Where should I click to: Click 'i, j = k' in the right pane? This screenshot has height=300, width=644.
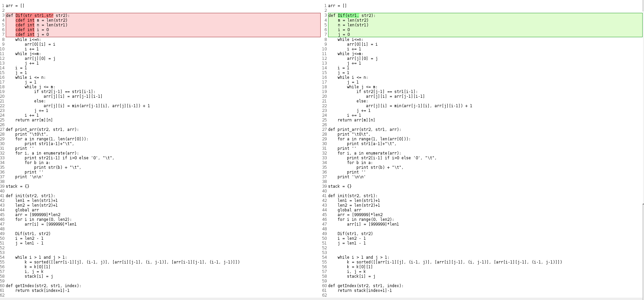coord(356,272)
